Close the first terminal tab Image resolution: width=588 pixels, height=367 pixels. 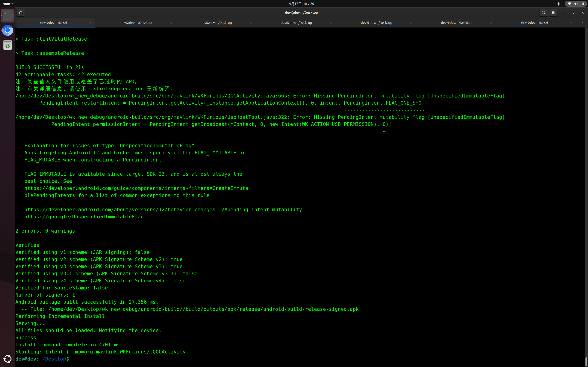pyautogui.click(x=90, y=22)
